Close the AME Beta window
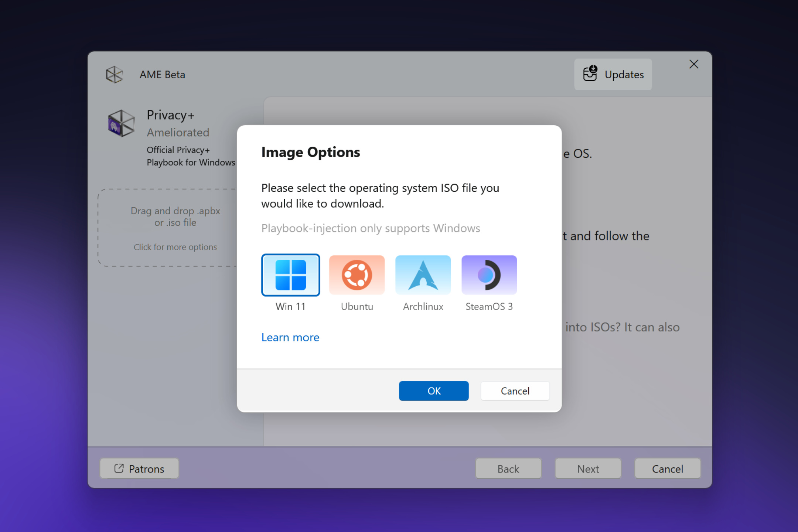The width and height of the screenshot is (798, 532). coord(694,64)
